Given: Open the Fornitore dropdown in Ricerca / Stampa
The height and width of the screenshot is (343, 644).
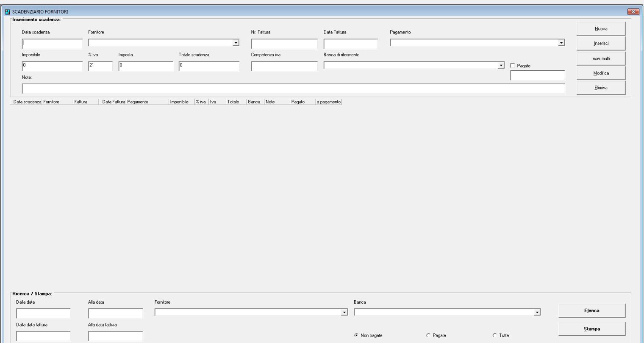Looking at the screenshot, I should pos(344,313).
